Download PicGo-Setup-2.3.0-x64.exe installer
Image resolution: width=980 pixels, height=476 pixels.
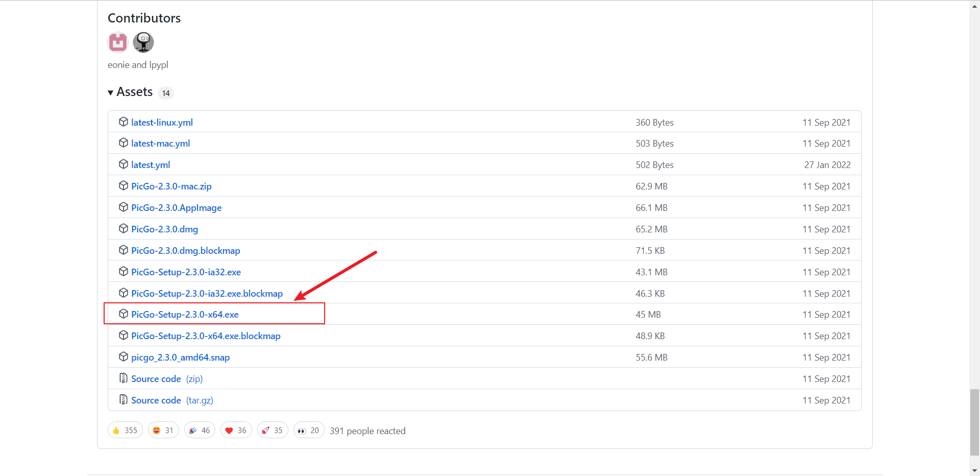(x=185, y=315)
